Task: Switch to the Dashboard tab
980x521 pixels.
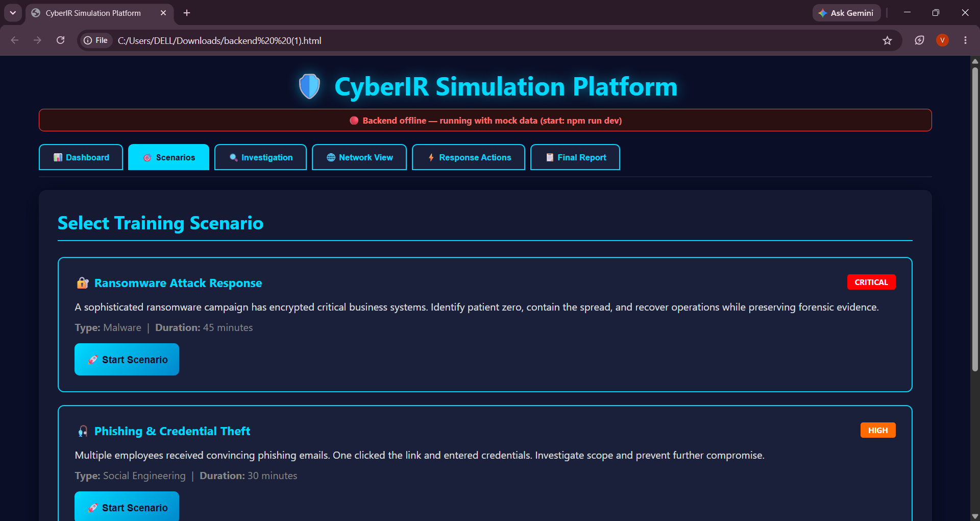Action: coord(81,157)
